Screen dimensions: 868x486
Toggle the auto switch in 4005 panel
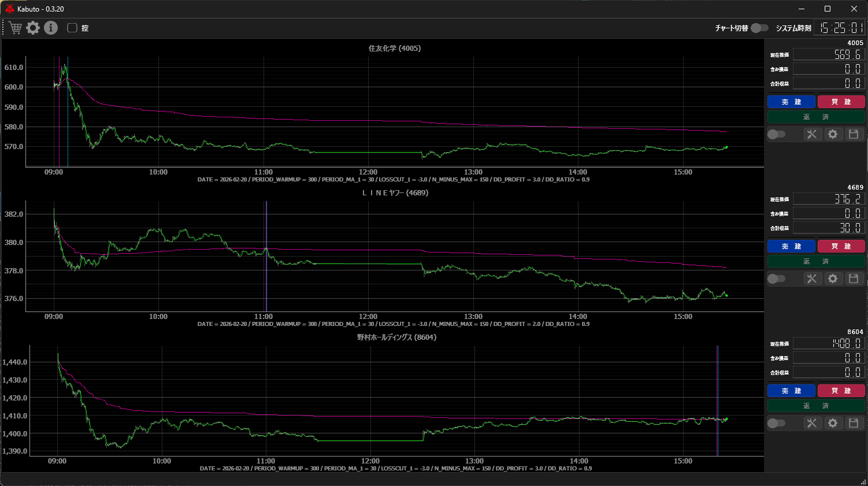tap(776, 134)
